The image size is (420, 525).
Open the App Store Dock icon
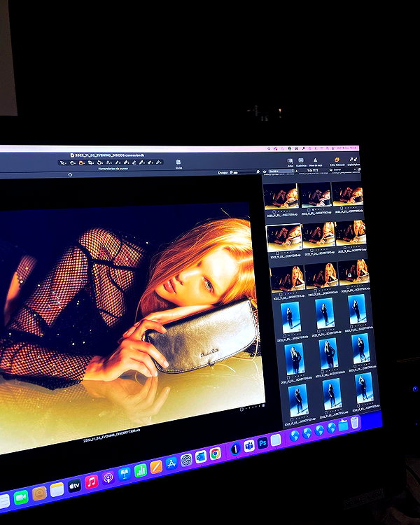click(171, 463)
